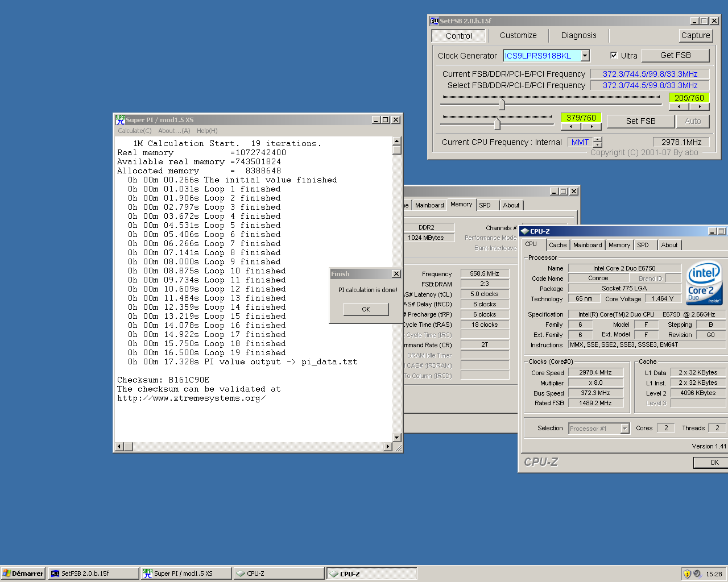Activate first CPU-Z taskbar button
The height and width of the screenshot is (582, 728).
tap(279, 573)
